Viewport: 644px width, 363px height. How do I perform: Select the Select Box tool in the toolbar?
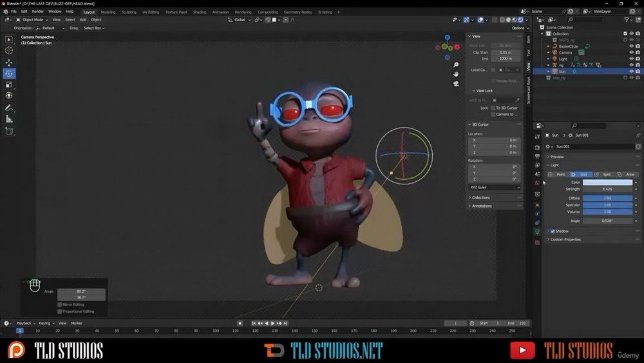point(9,39)
